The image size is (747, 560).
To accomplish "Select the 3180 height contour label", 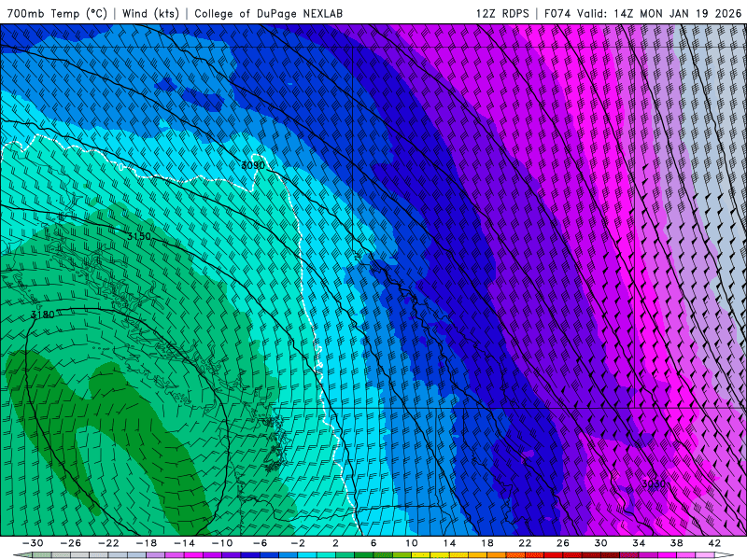I will (42, 315).
